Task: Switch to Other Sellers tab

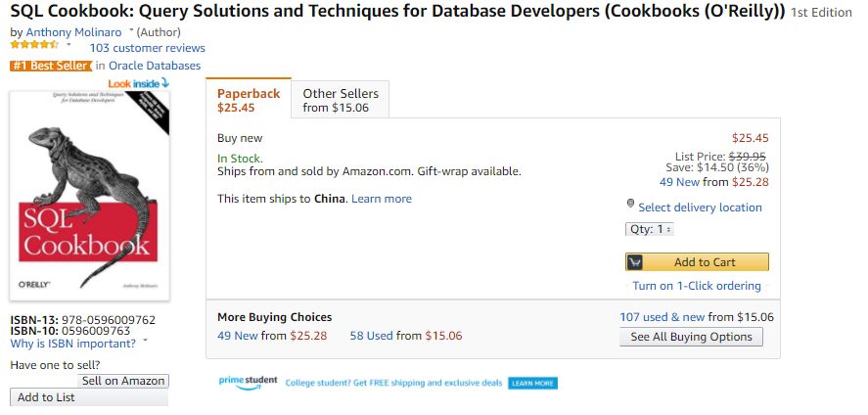Action: click(336, 100)
